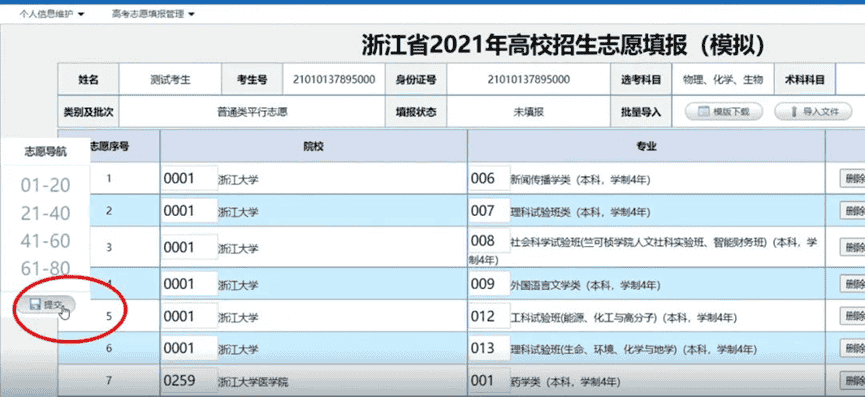This screenshot has width=865, height=397.
Task: Open the 高考志愿填报管理 dropdown menu
Action: pyautogui.click(x=153, y=14)
